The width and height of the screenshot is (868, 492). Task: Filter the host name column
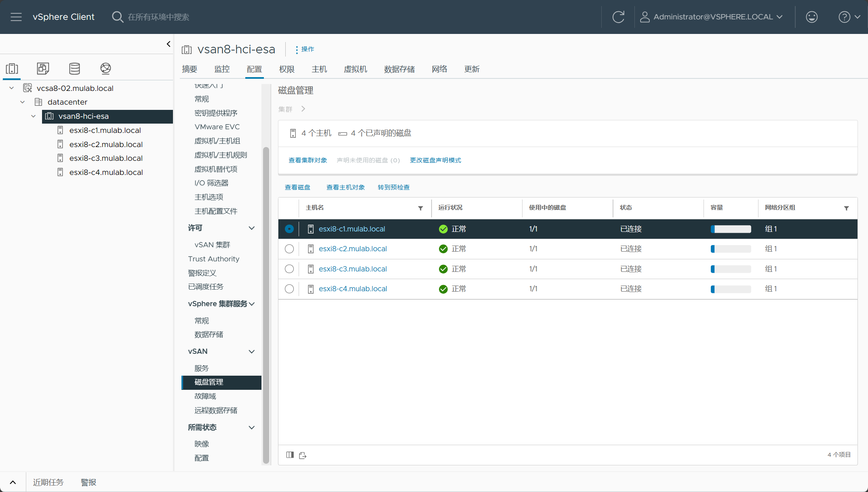tap(420, 208)
